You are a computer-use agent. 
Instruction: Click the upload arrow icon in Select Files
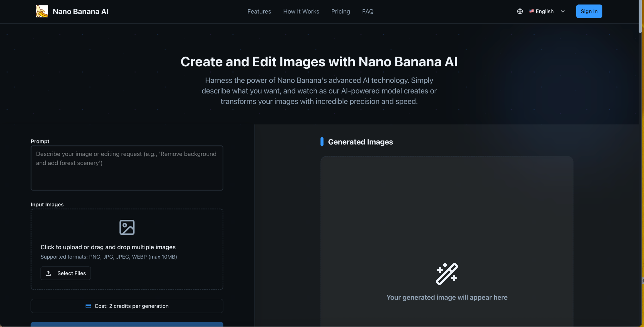pyautogui.click(x=49, y=273)
